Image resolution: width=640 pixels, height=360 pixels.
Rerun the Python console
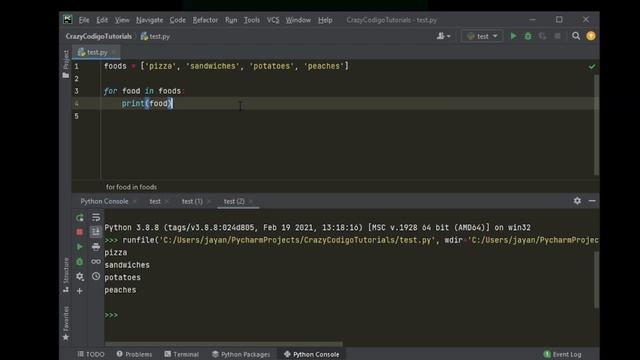pyautogui.click(x=80, y=218)
